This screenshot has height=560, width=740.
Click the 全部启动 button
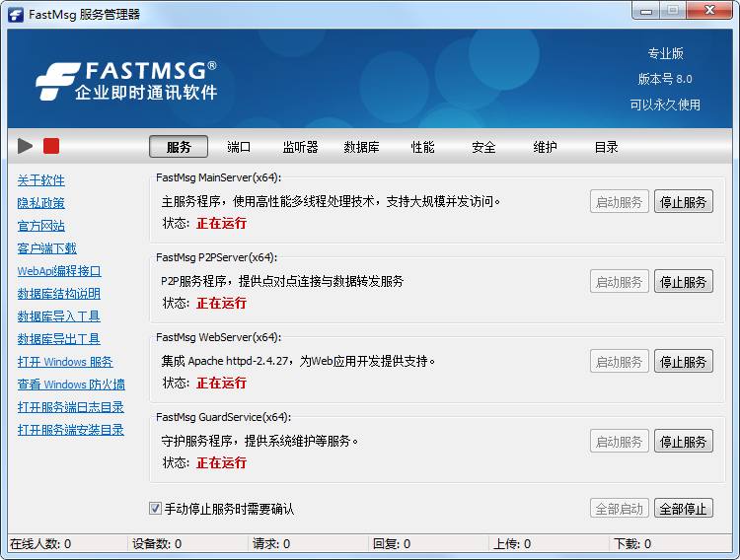620,508
